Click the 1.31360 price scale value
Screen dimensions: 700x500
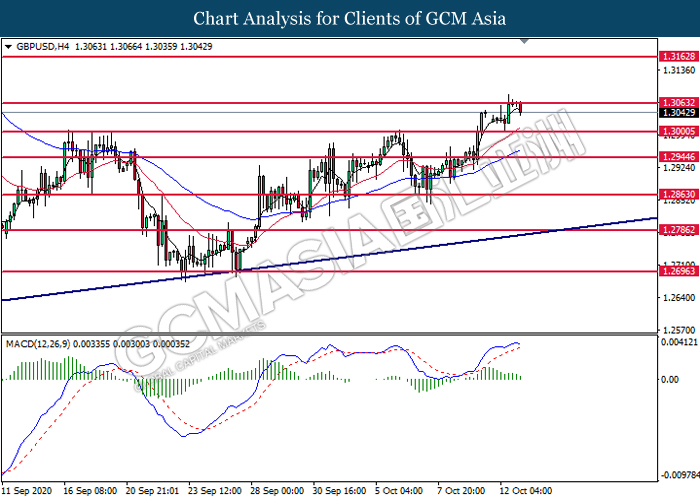(x=679, y=71)
